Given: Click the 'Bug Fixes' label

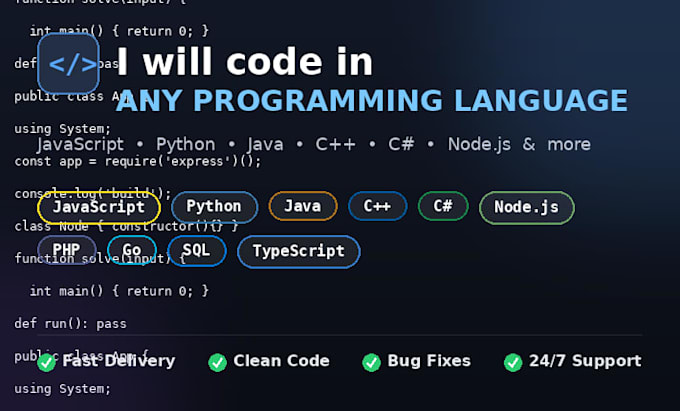Looking at the screenshot, I should coord(429,361).
